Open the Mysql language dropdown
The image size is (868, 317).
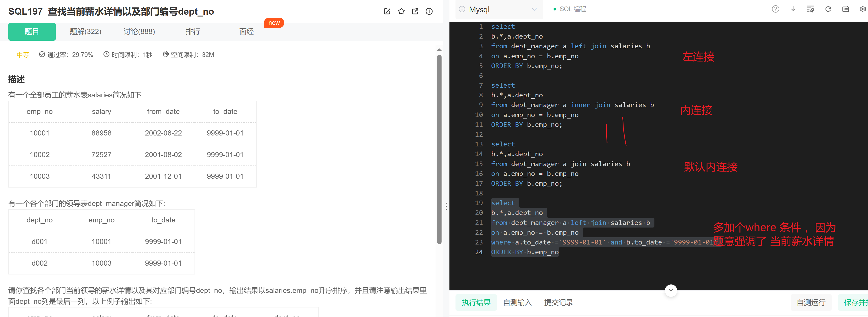pyautogui.click(x=499, y=10)
